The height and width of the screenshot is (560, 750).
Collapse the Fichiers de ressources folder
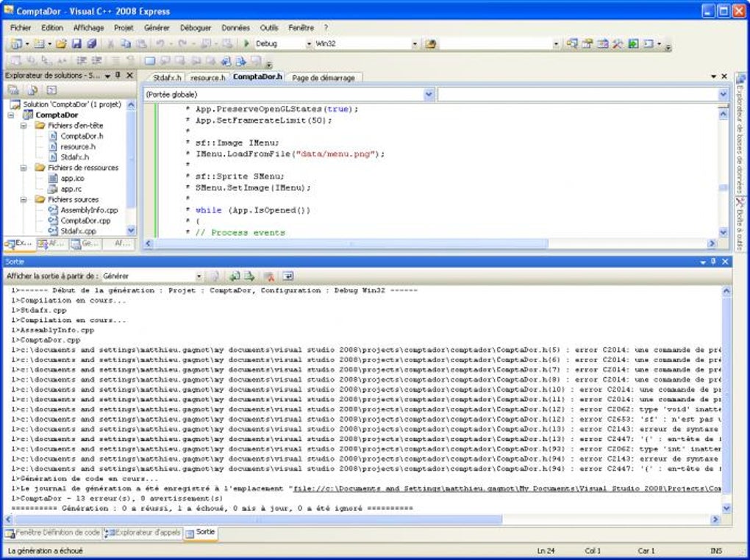[x=24, y=168]
